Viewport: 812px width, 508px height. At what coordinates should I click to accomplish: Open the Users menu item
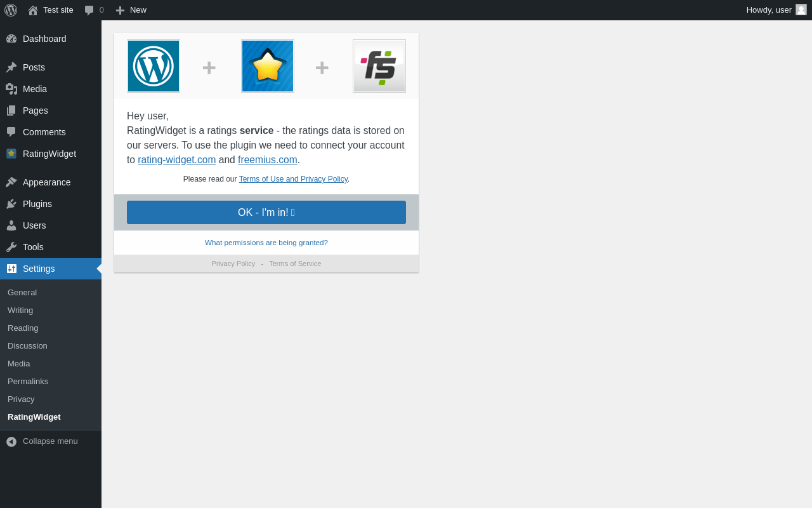(x=51, y=225)
